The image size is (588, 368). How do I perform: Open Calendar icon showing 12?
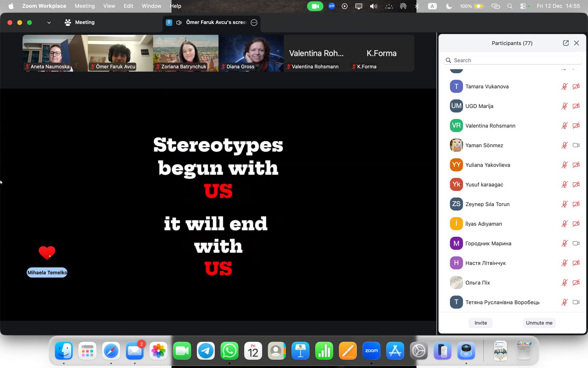click(253, 351)
